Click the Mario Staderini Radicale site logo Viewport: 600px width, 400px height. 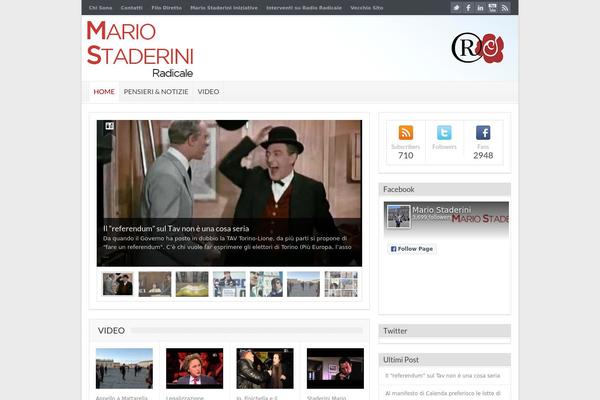140,49
